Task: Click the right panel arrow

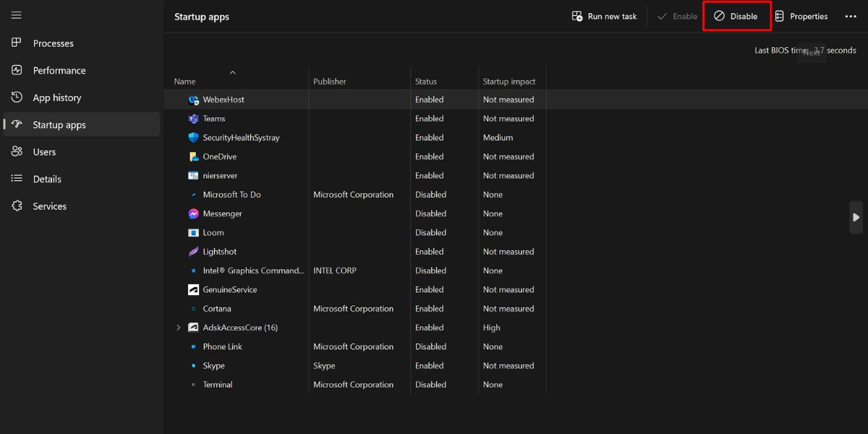Action: [856, 217]
